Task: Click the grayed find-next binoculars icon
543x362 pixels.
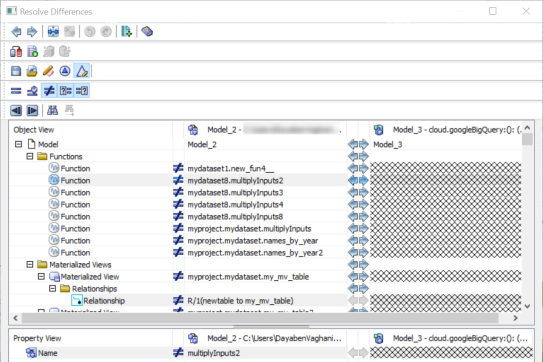Action: pos(69,111)
